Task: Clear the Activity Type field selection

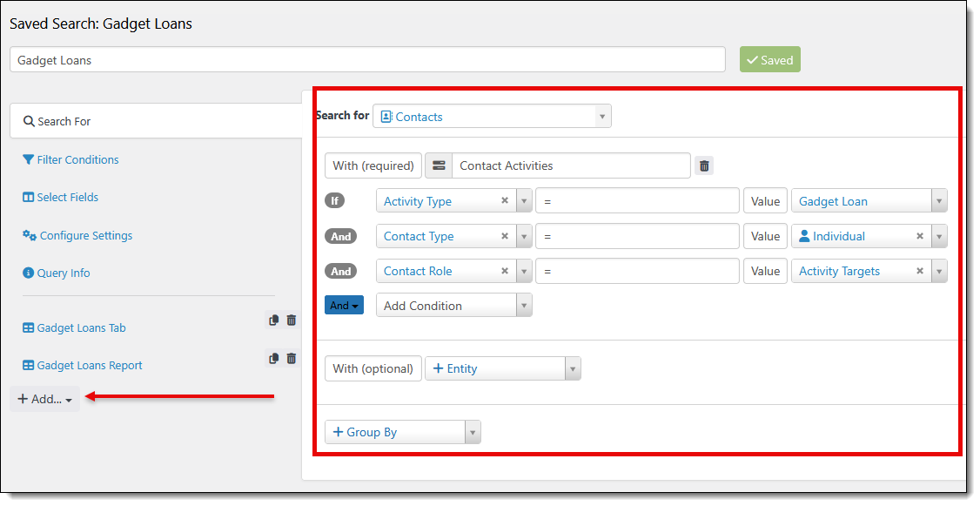Action: (505, 201)
